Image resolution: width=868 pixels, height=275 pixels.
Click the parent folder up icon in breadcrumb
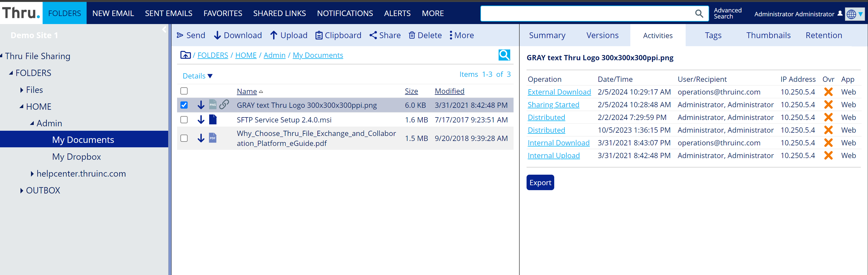pyautogui.click(x=185, y=55)
